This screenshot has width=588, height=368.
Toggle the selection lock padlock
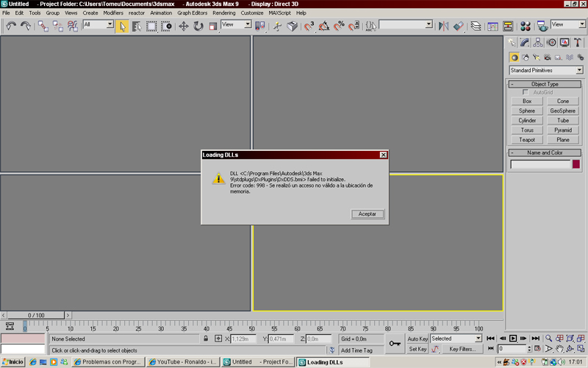click(206, 339)
